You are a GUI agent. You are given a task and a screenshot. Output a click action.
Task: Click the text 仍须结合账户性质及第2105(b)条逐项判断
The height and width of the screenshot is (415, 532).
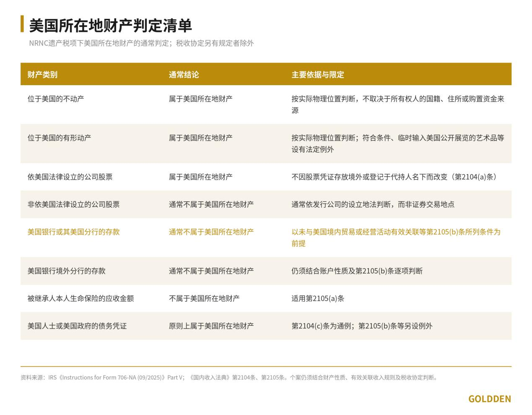[357, 271]
